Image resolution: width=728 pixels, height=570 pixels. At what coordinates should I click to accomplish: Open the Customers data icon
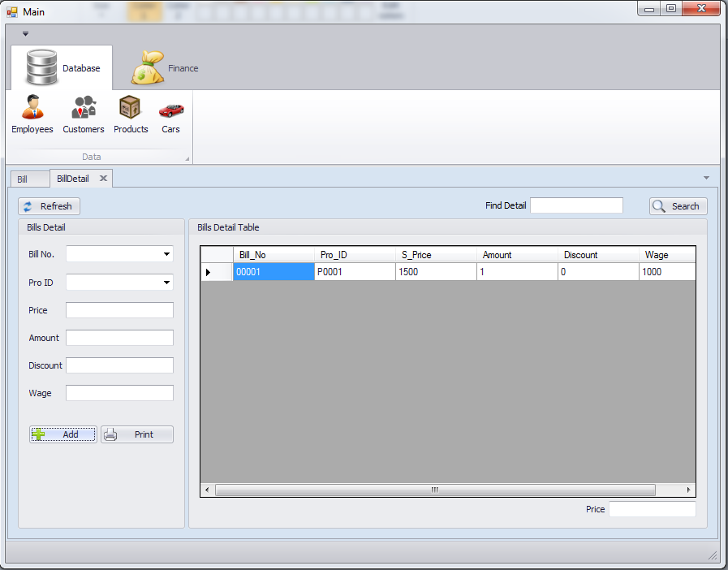84,114
